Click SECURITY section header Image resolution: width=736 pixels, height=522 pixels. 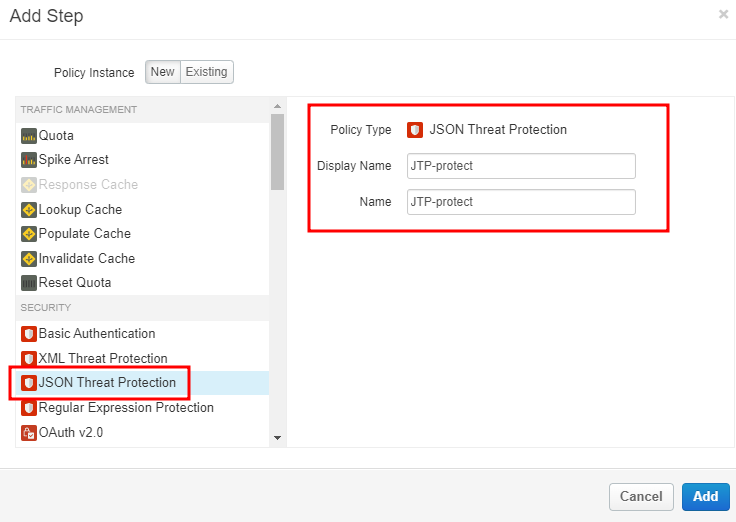[46, 307]
